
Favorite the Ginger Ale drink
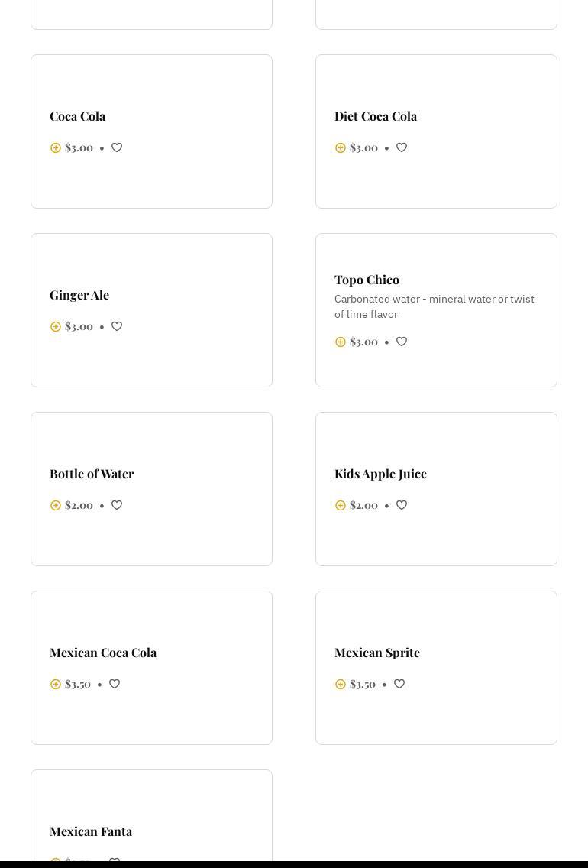117,326
